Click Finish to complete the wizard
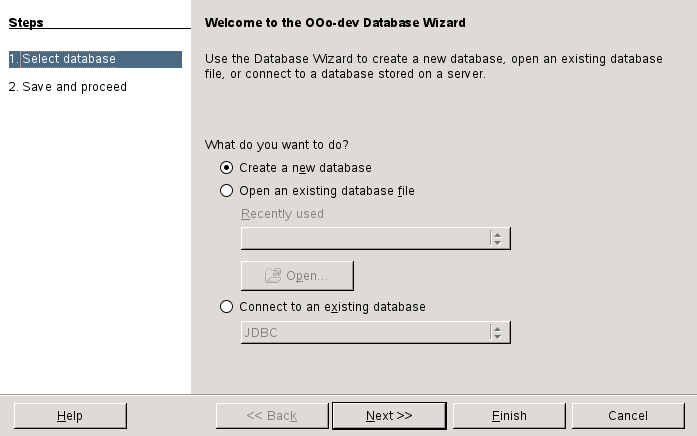This screenshot has height=436, width=697. [509, 416]
